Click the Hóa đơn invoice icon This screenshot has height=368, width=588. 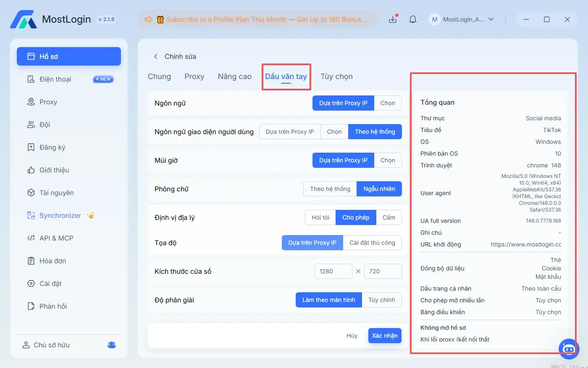pos(31,261)
